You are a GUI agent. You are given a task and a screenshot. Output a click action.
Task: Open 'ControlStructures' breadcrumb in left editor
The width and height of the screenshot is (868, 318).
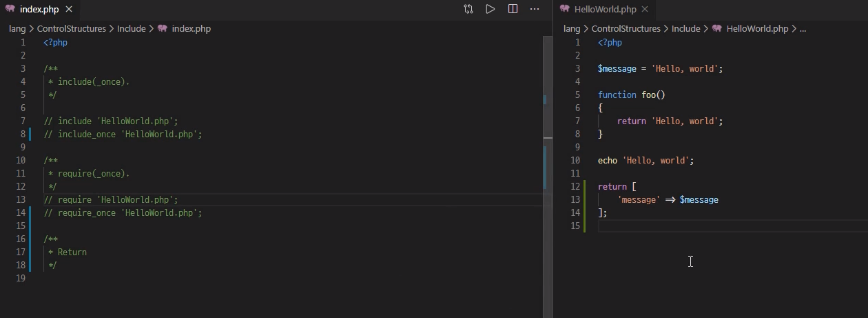72,29
